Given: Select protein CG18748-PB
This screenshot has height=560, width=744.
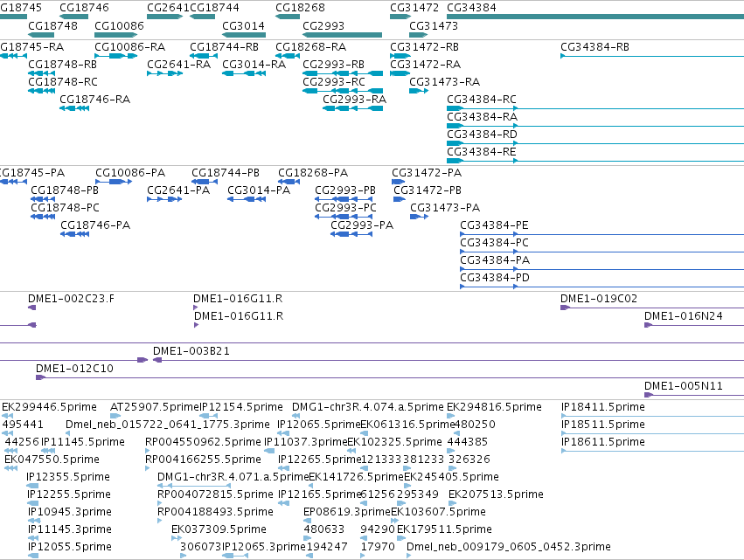Looking at the screenshot, I should point(43,199).
